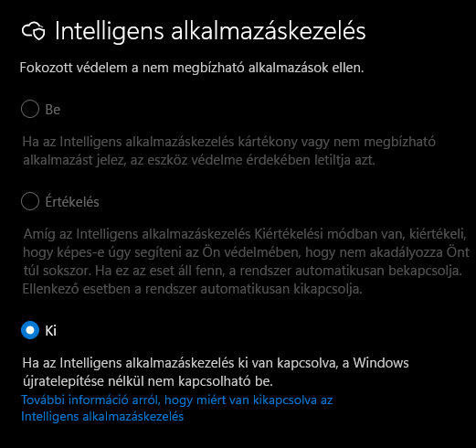Click the "Értékelés" option label text
476x448 pixels.
point(72,201)
